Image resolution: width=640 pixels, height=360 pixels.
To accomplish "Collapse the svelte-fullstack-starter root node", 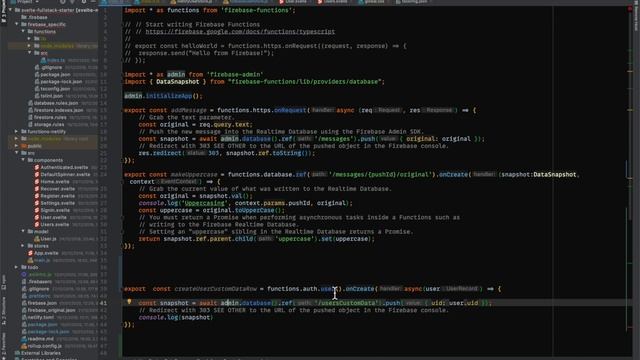I will (x=11, y=10).
